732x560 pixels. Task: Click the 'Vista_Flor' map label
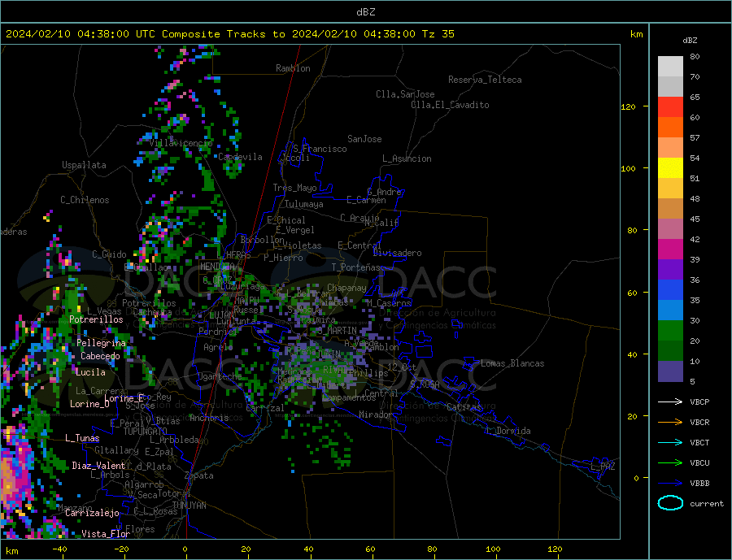point(106,534)
